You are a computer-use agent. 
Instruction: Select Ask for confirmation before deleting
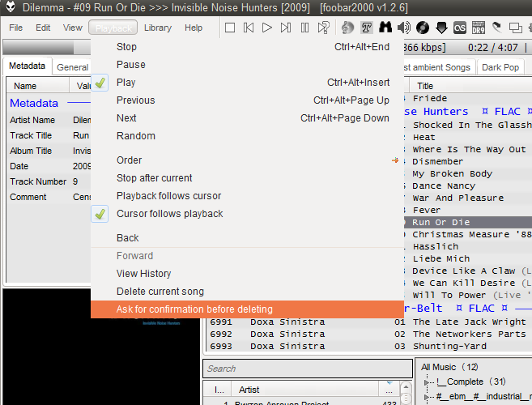click(194, 309)
